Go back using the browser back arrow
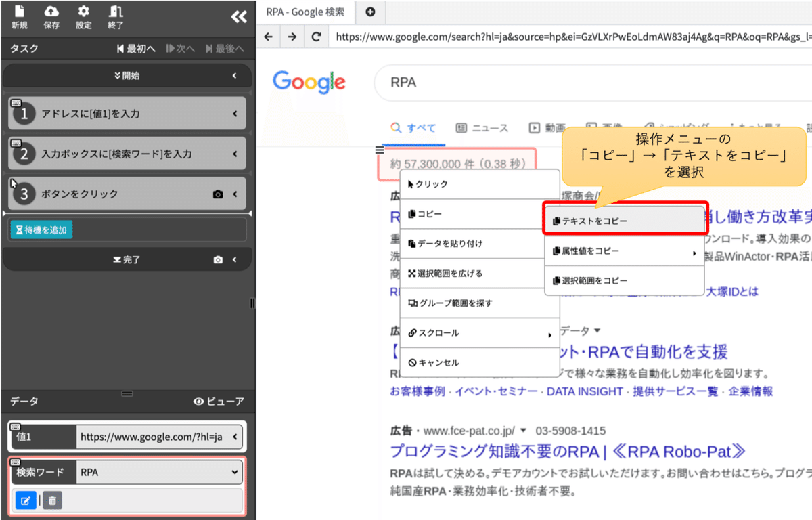Screen dimensions: 812x520 click(x=269, y=37)
